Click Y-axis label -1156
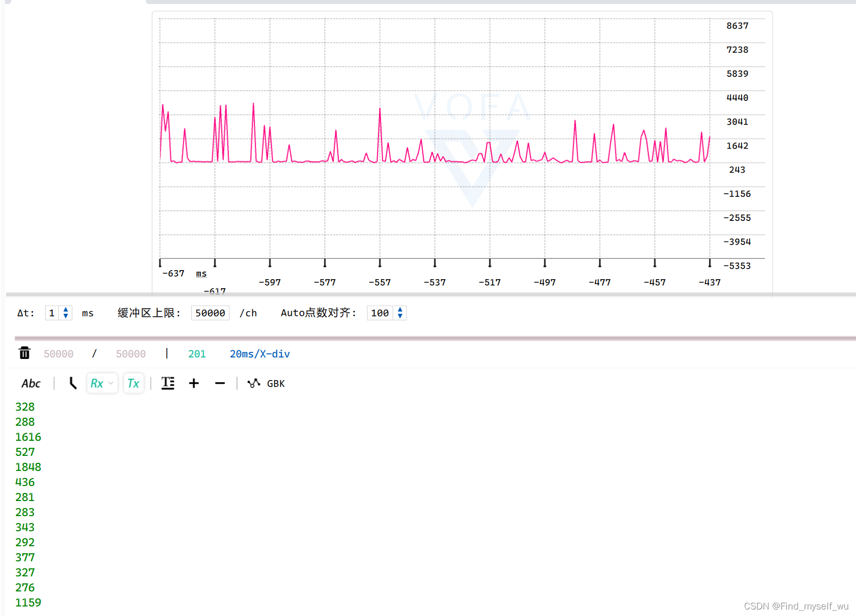856x616 pixels. (x=737, y=194)
